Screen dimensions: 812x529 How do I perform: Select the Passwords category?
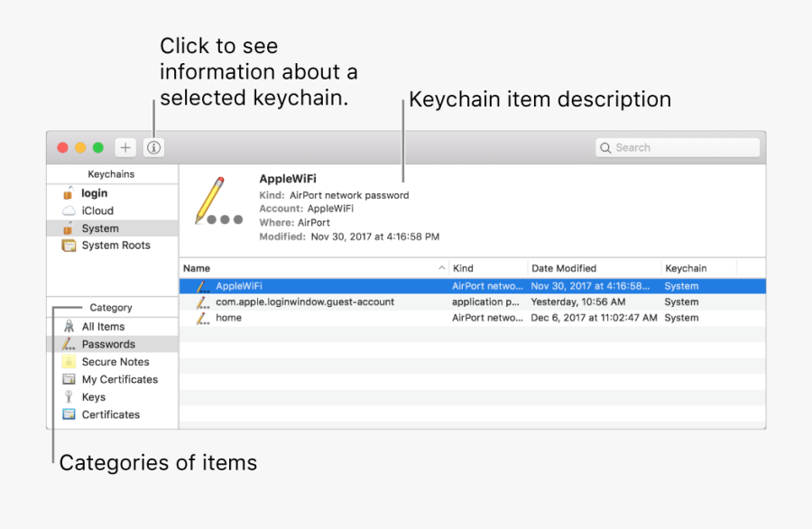click(x=113, y=344)
